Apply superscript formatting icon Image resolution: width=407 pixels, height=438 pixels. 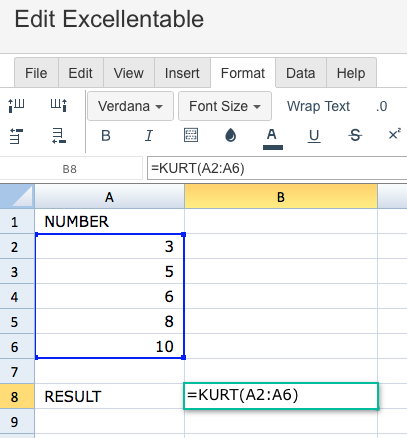coord(395,134)
